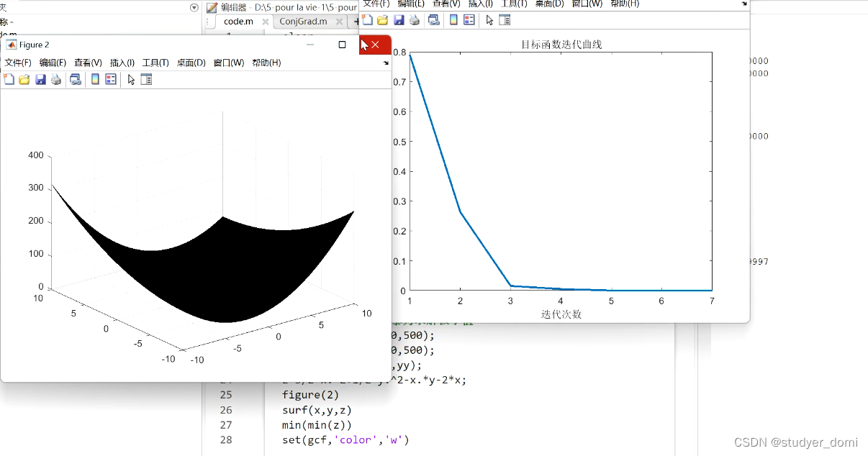The image size is (868, 456).
Task: Expand the editor dropdown chevron on the top right
Action: pyautogui.click(x=743, y=4)
